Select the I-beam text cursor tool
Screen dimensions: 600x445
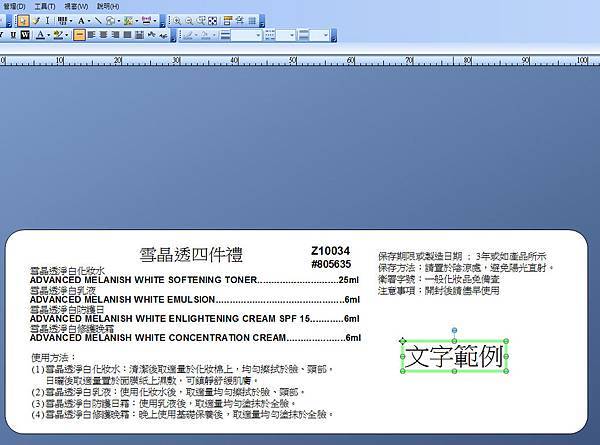point(47,21)
